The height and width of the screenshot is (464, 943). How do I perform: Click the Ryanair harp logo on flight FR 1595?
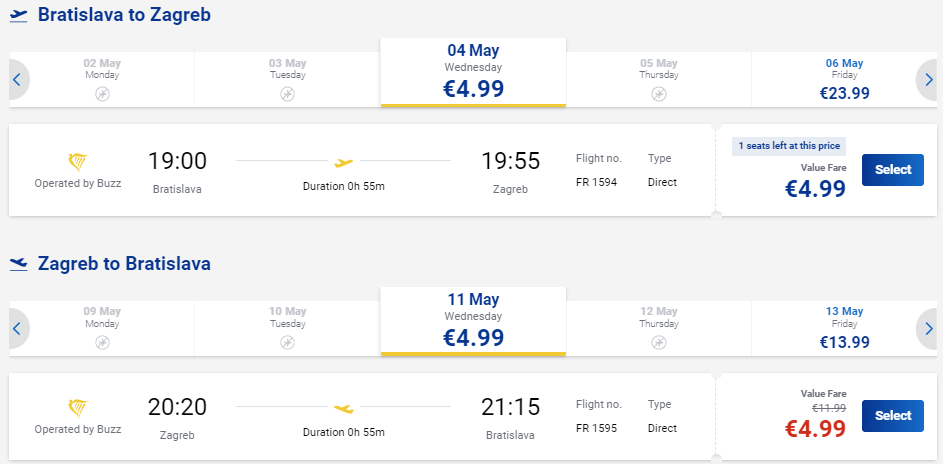[x=78, y=409]
